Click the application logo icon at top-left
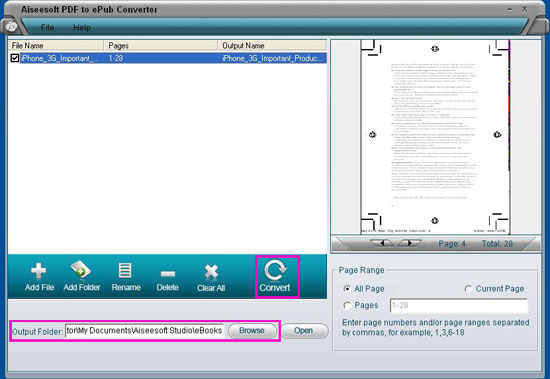Image resolution: width=550 pixels, height=379 pixels. 11,26
